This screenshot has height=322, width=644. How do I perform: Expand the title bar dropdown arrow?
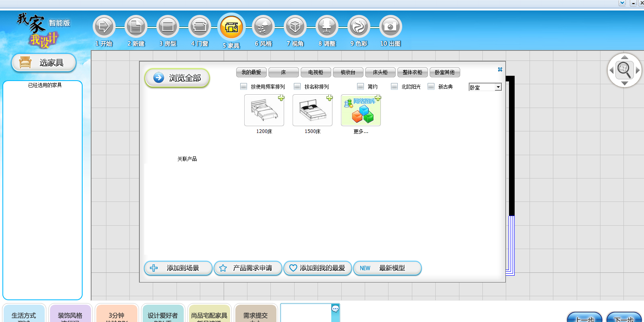(622, 3)
